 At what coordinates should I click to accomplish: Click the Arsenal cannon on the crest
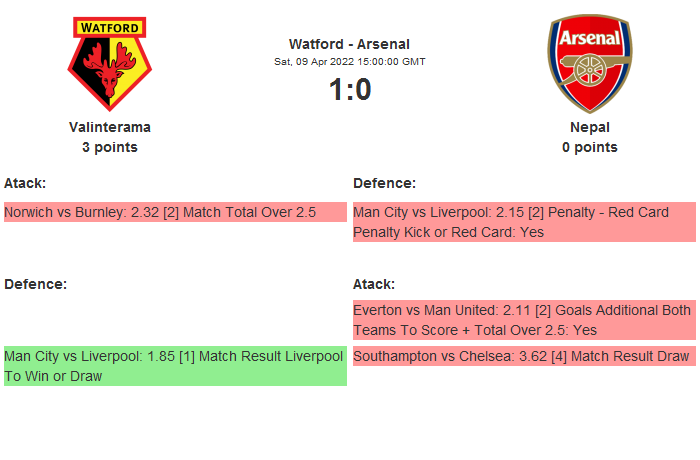590,72
